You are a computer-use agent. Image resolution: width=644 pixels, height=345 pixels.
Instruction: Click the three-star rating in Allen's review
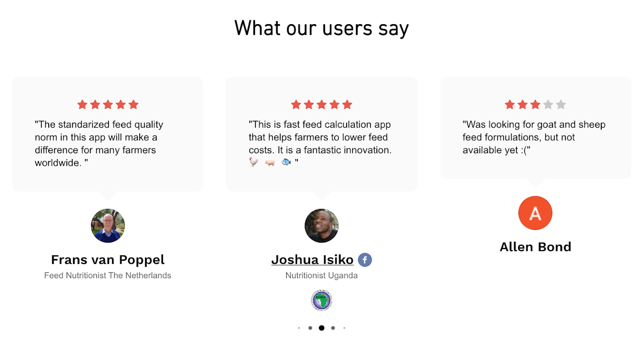tap(535, 104)
